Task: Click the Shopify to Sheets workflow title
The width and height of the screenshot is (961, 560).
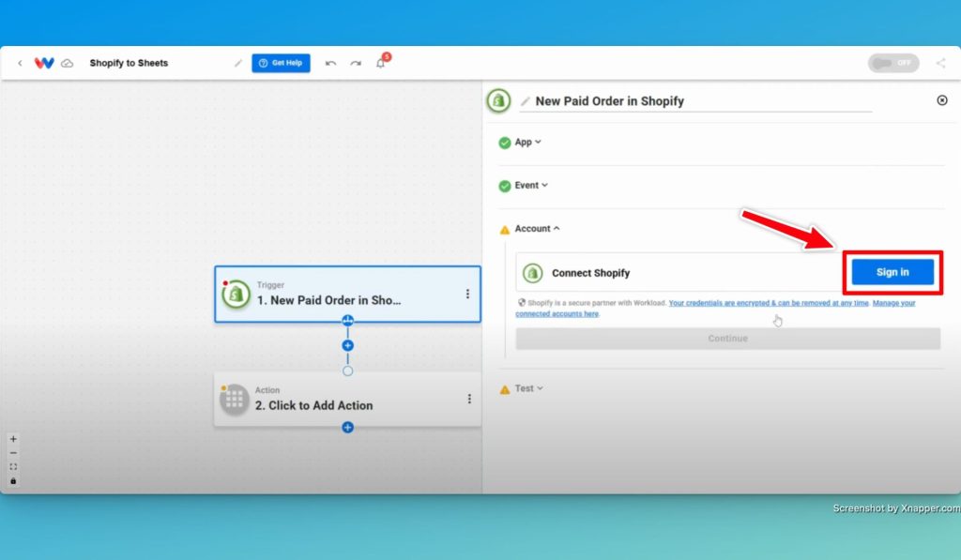Action: pos(129,63)
